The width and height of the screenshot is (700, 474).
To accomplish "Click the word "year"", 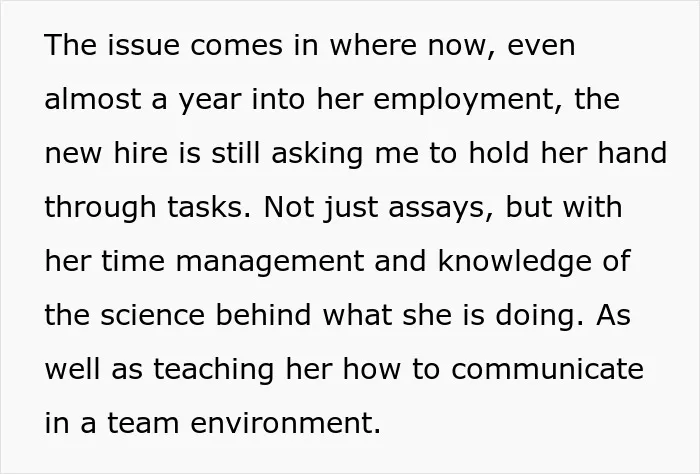I will [210, 102].
